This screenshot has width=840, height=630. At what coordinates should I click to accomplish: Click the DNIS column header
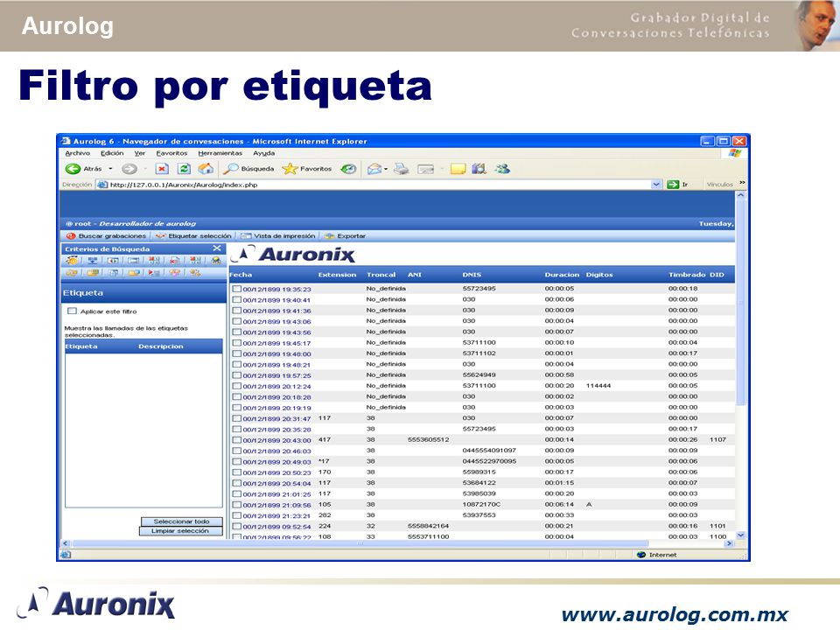click(472, 274)
